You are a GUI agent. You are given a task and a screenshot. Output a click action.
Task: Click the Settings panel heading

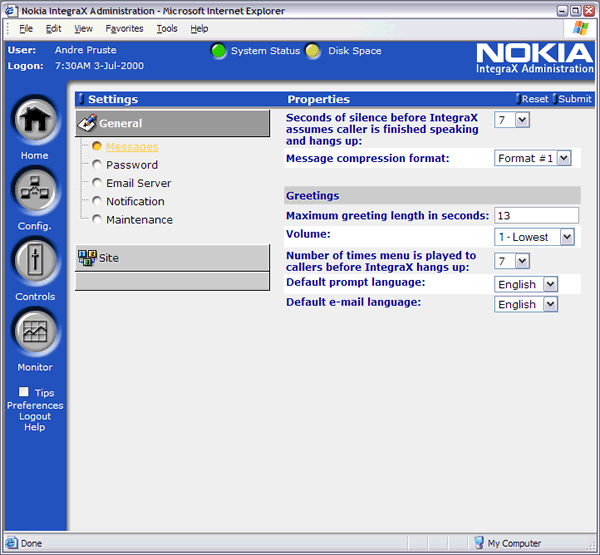(x=113, y=99)
